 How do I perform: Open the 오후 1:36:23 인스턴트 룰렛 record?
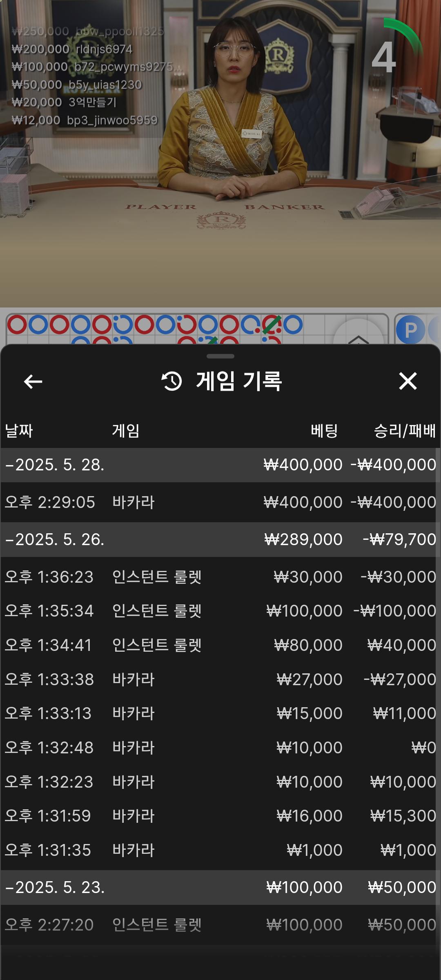pyautogui.click(x=220, y=577)
